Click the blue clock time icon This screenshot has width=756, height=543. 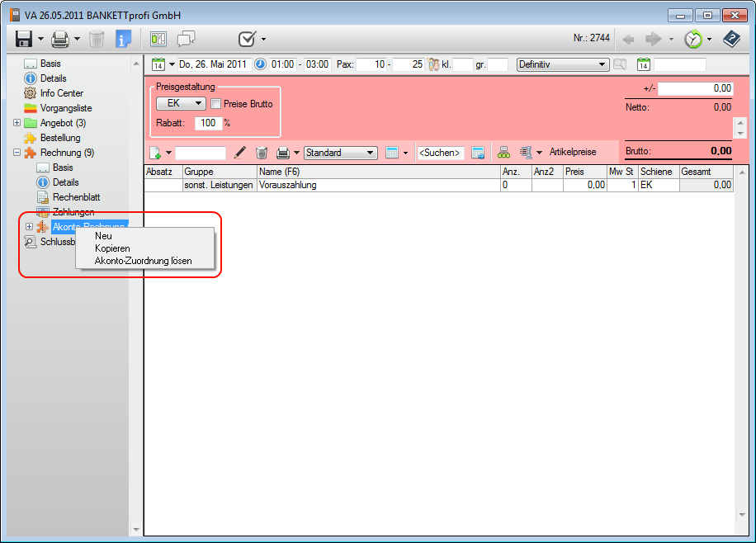coord(260,64)
